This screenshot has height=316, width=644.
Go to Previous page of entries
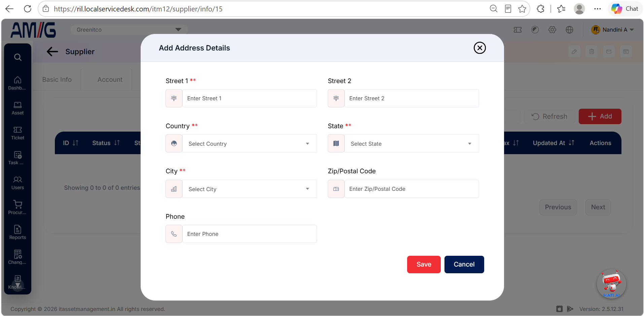coord(558,207)
